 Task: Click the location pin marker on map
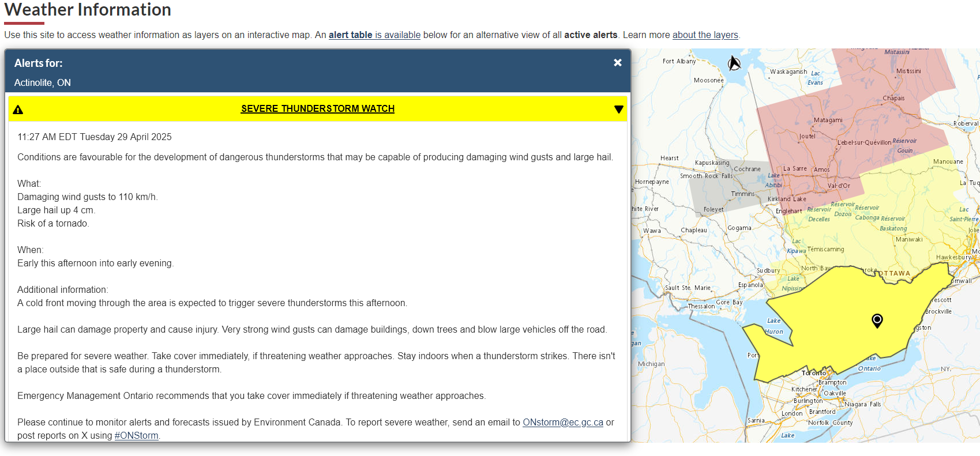click(877, 321)
